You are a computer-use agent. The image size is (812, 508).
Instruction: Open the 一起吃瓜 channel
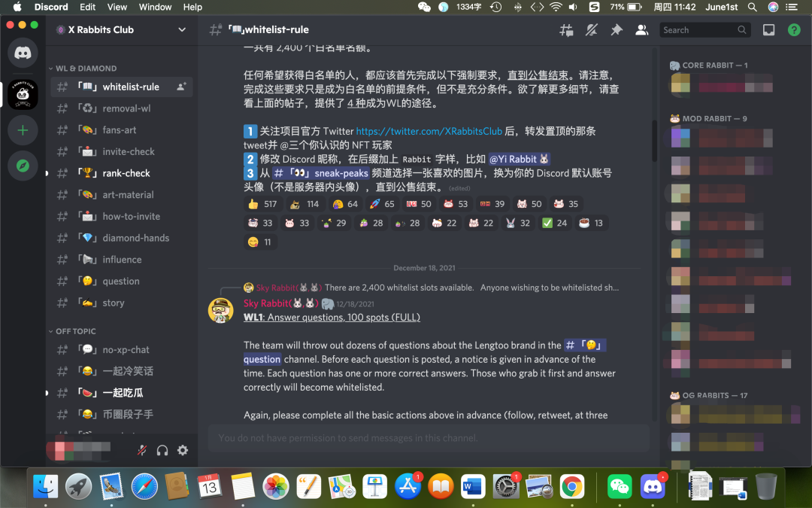(x=122, y=393)
